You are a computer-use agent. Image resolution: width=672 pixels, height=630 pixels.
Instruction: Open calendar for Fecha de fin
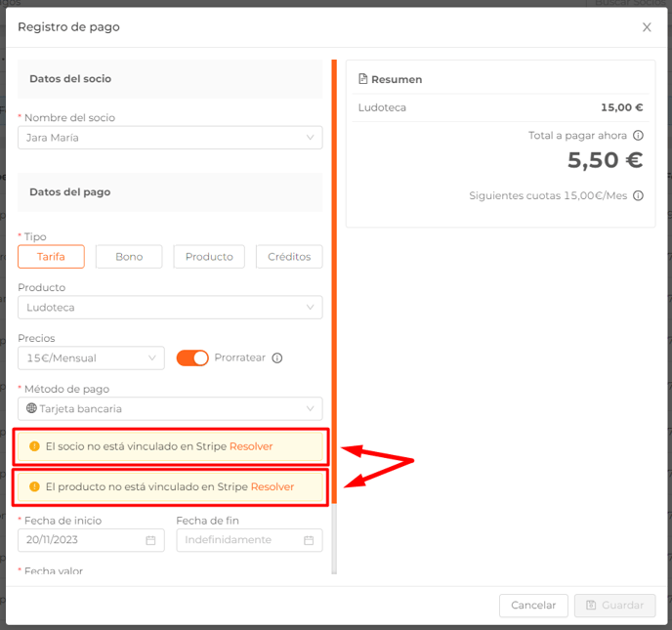point(309,540)
